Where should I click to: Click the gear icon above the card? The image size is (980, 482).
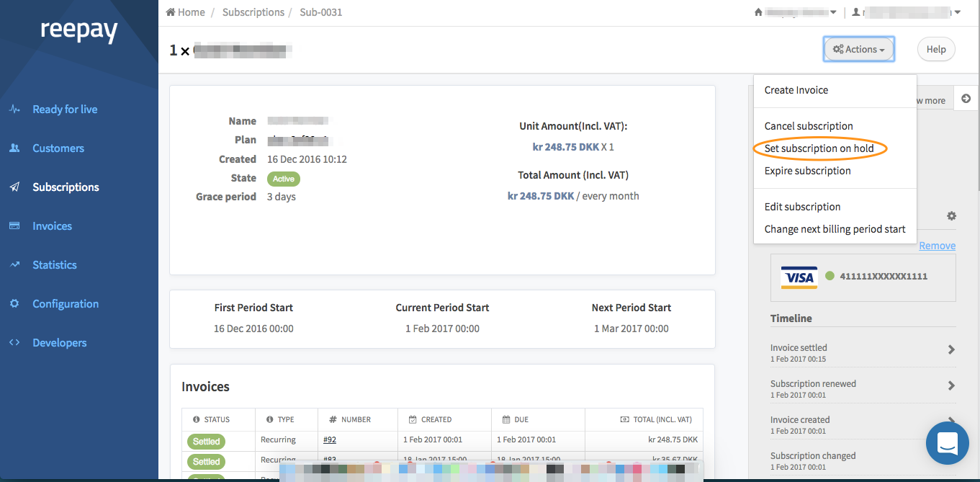951,216
